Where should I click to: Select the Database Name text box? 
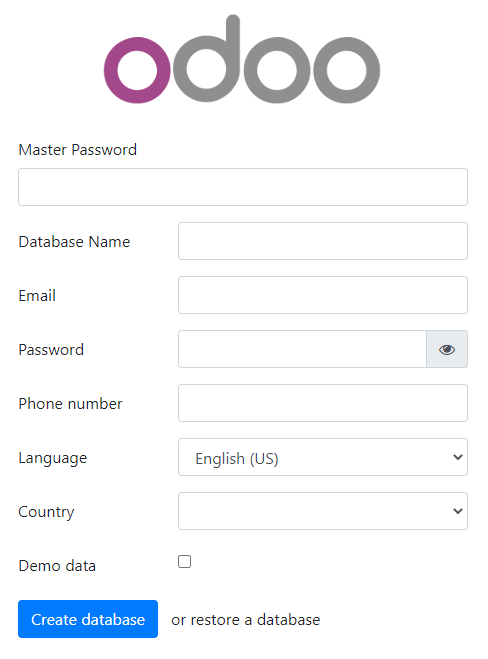click(323, 241)
